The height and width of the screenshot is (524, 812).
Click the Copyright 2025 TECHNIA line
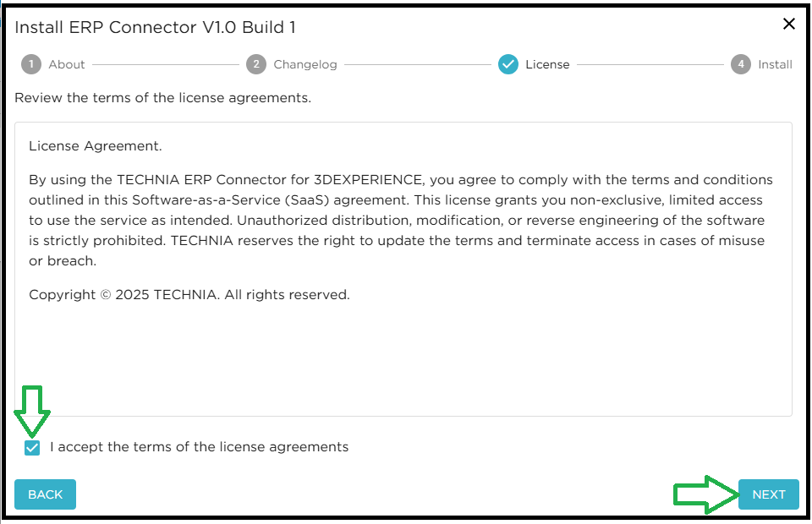(x=189, y=295)
